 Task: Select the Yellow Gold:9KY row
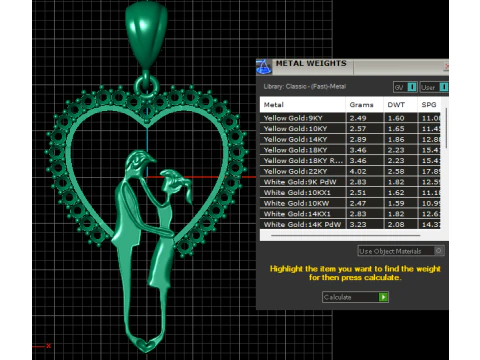350,118
